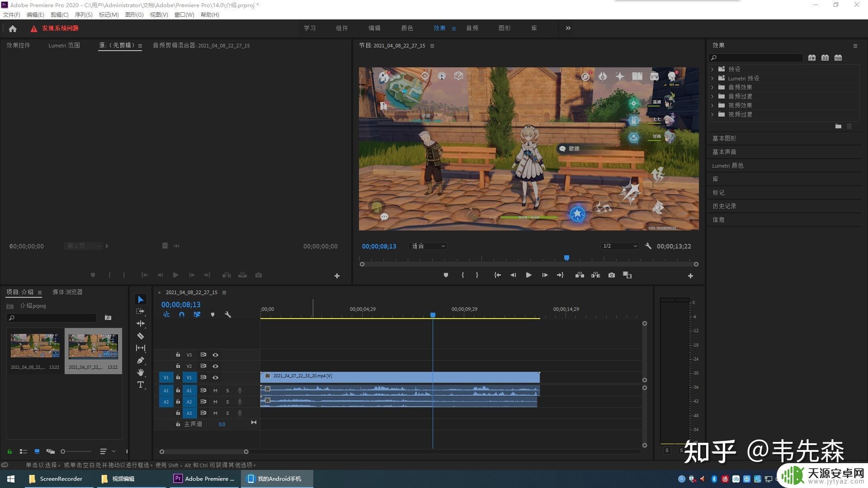Open the 适合 zoom level dropdown
868x488 pixels.
(428, 246)
